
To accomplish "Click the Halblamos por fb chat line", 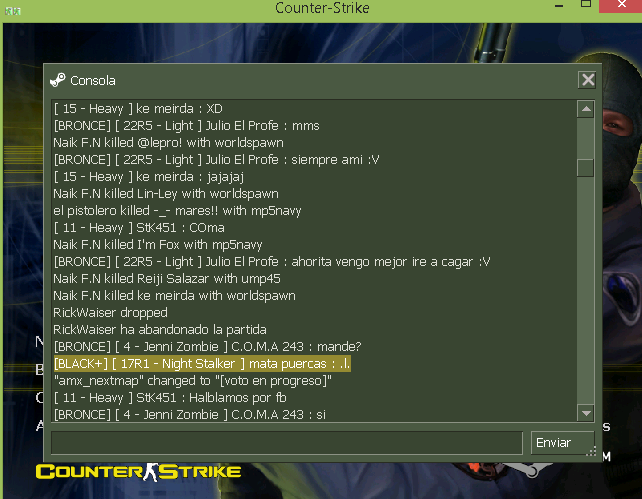I will tap(170, 398).
